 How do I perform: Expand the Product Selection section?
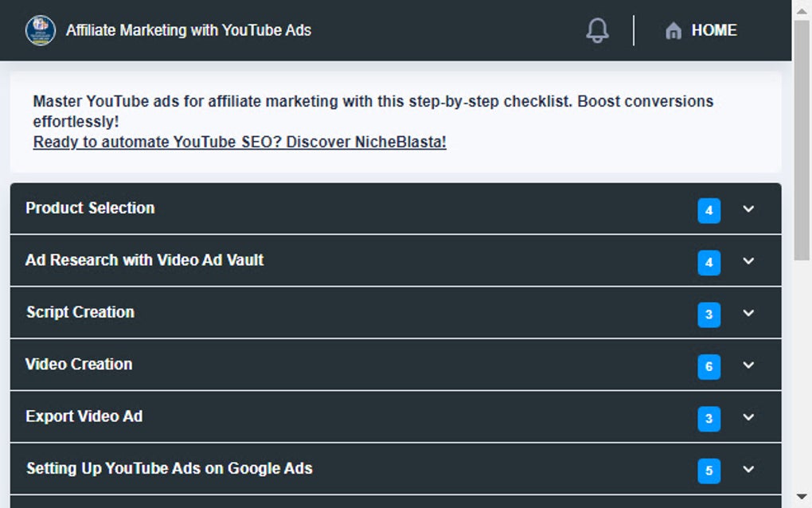748,209
